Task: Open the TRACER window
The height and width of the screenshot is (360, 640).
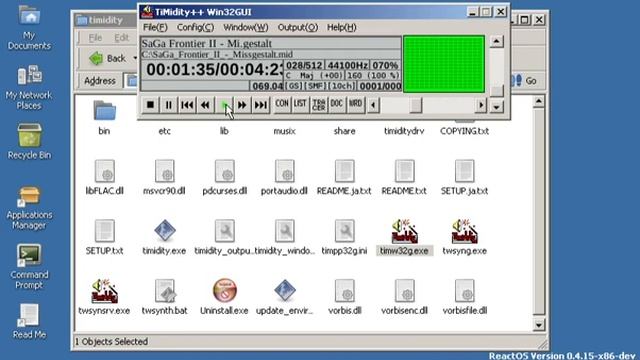Action: [x=318, y=104]
